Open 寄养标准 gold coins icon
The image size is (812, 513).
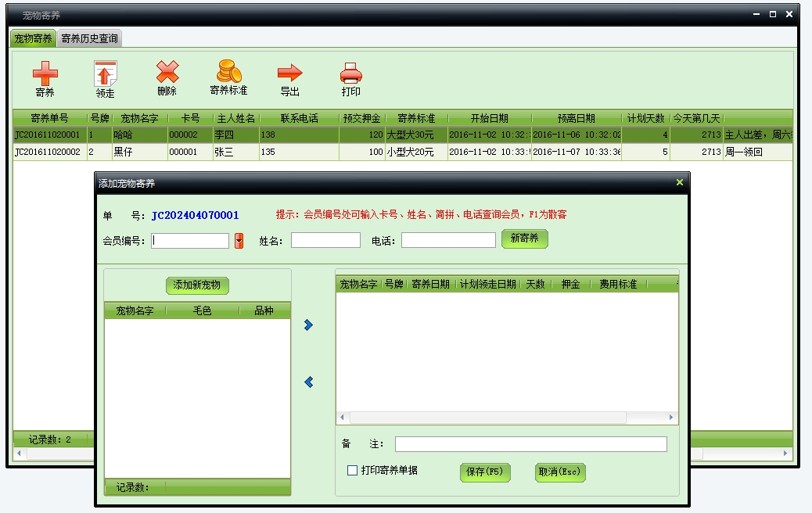(228, 73)
